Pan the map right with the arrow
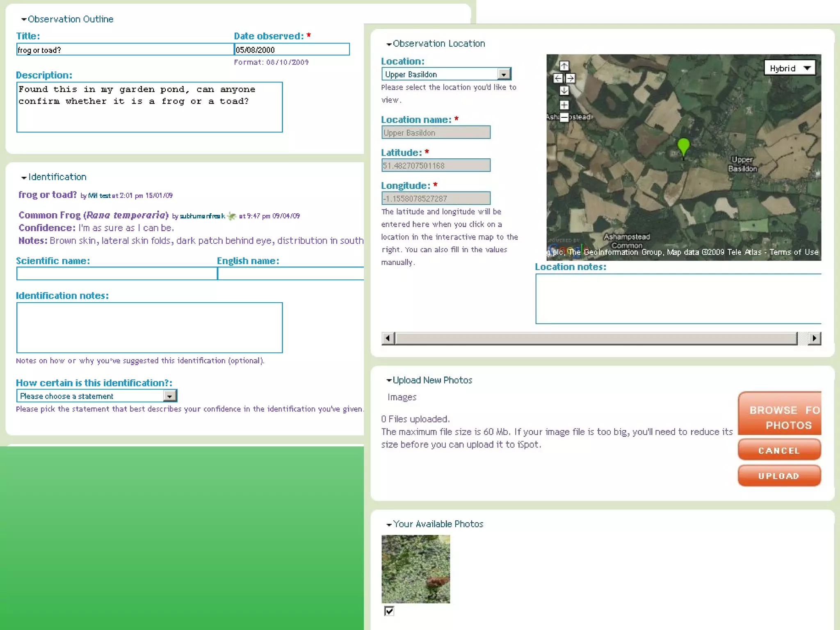Screen dimensions: 840x630 pos(571,78)
